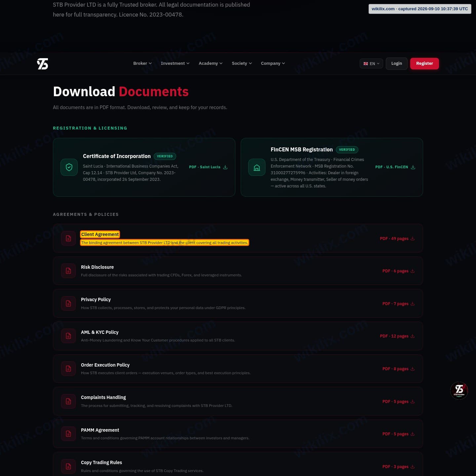
Task: Click the download icon for the Saint Lucia PDF
Action: point(225,167)
